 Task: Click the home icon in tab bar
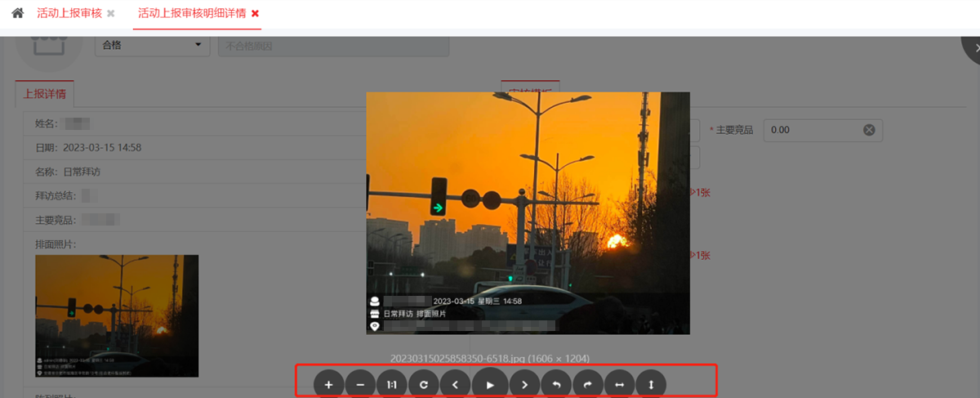17,14
